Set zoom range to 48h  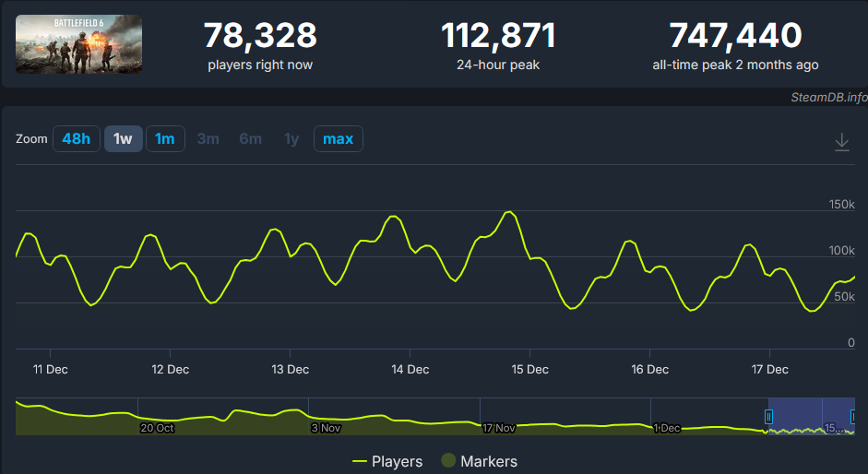pos(77,139)
